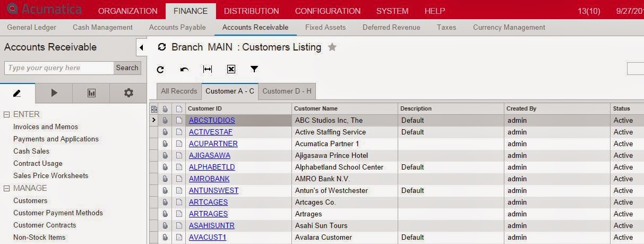Go to Taxes module
Image resolution: width=644 pixels, height=244 pixels.
click(446, 27)
